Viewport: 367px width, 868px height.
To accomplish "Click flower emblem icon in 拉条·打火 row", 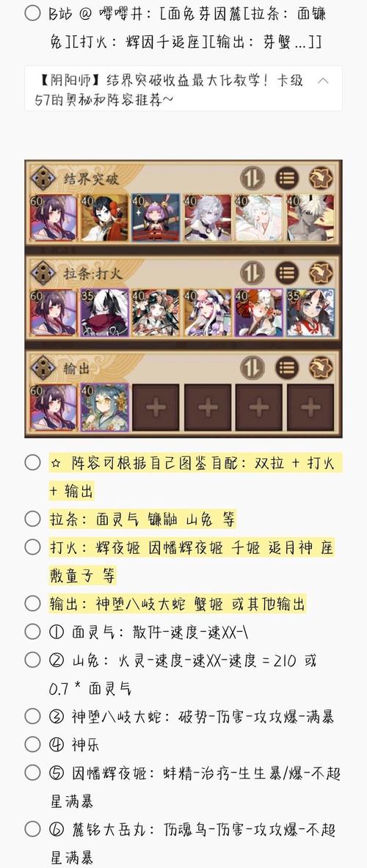I will pyautogui.click(x=321, y=273).
